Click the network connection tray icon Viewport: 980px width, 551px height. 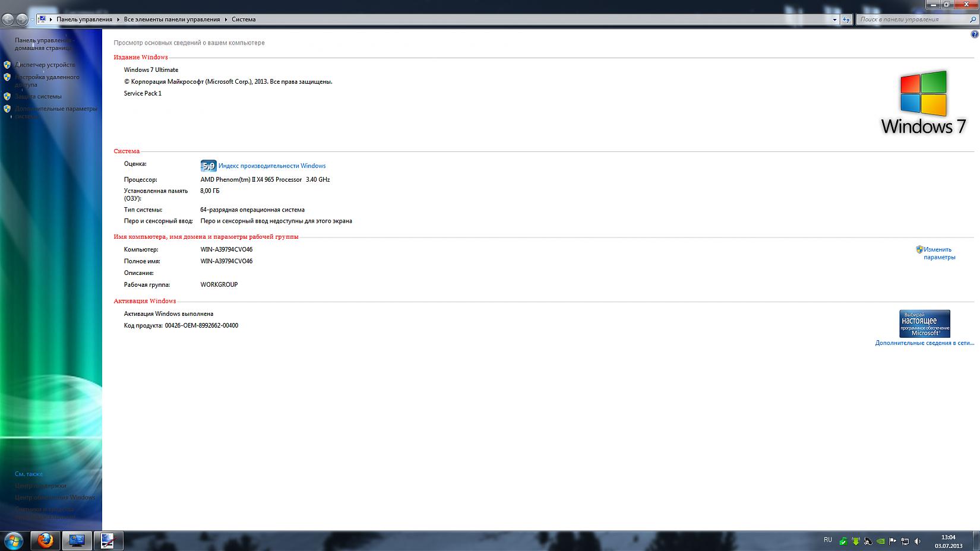[905, 541]
